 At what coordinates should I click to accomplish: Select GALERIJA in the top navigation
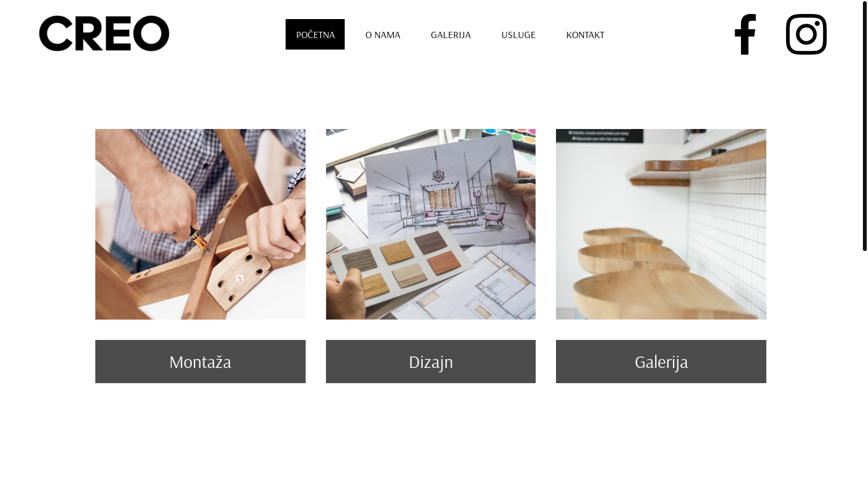pyautogui.click(x=451, y=34)
